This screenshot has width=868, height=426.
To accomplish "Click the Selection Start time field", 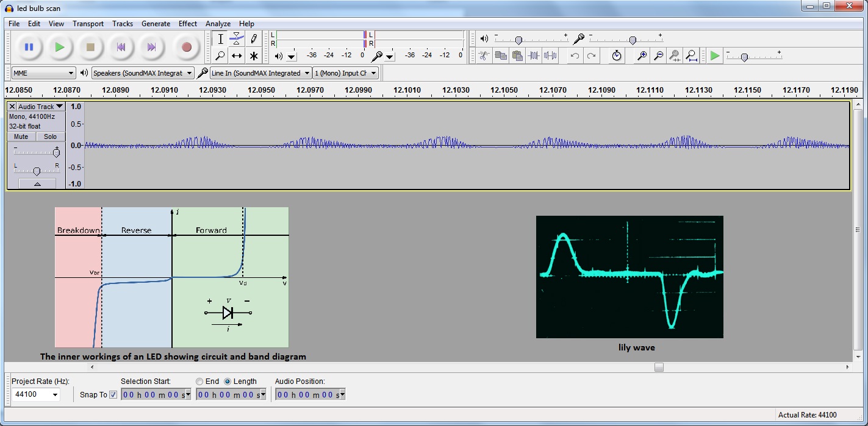I will pos(156,394).
